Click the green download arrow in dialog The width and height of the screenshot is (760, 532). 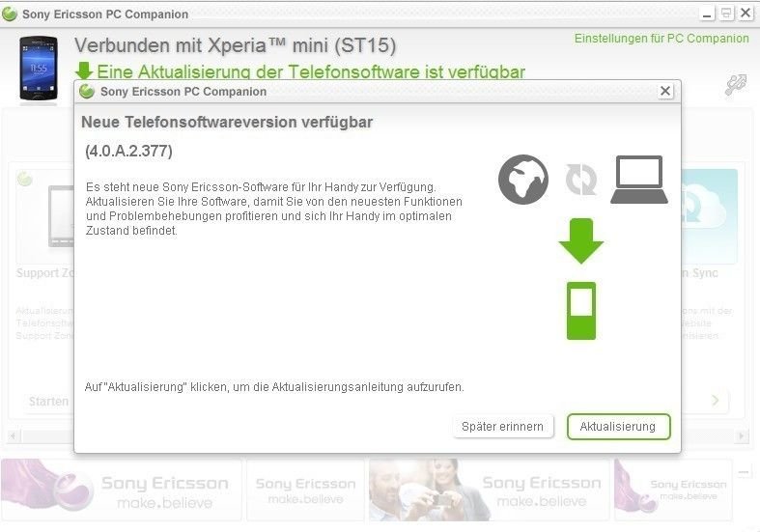tap(581, 240)
